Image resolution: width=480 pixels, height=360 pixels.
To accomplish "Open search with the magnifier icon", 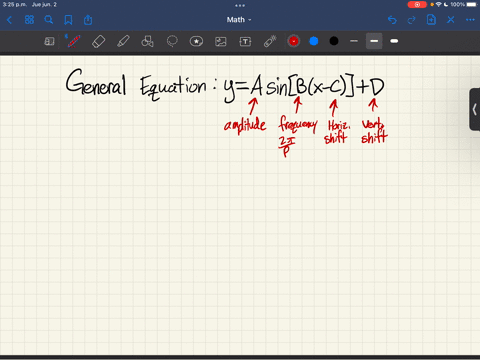I will (49, 20).
